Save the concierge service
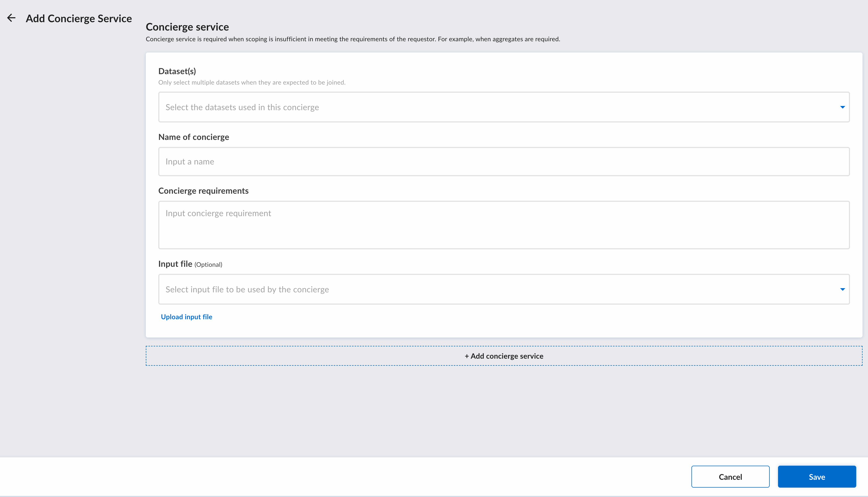The height and width of the screenshot is (497, 868). coord(817,477)
